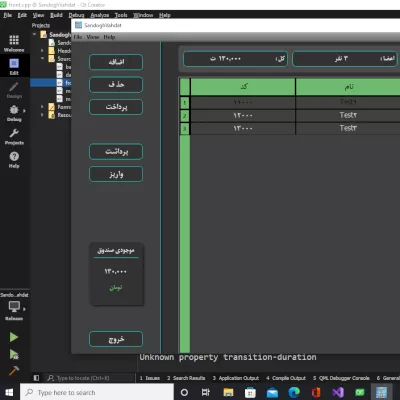The image size is (400, 400).
Task: Launch Microsoft Edge from the taskbar
Action: coord(294,392)
